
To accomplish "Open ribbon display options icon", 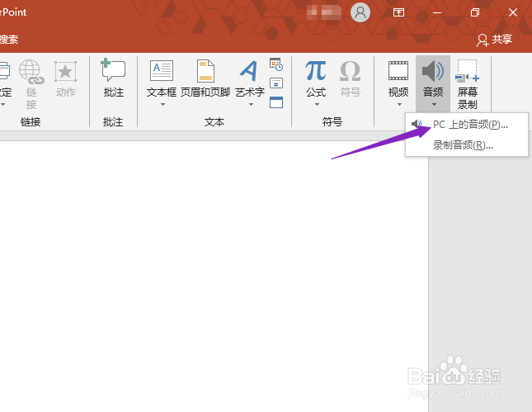I will tap(398, 13).
